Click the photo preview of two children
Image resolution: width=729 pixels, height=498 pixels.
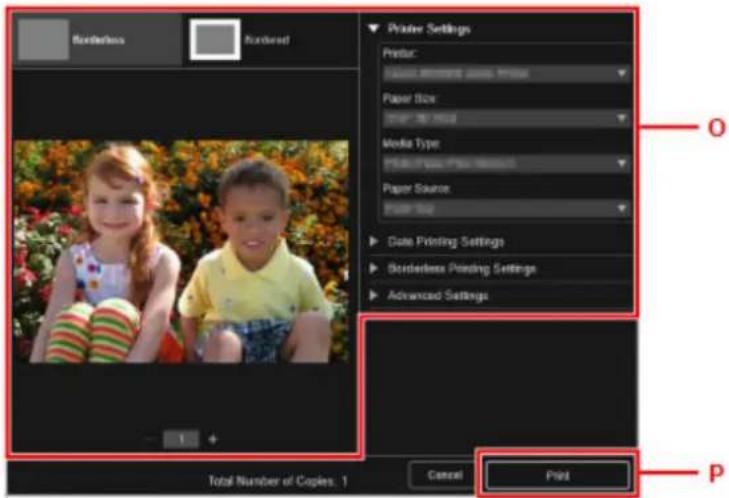click(181, 252)
